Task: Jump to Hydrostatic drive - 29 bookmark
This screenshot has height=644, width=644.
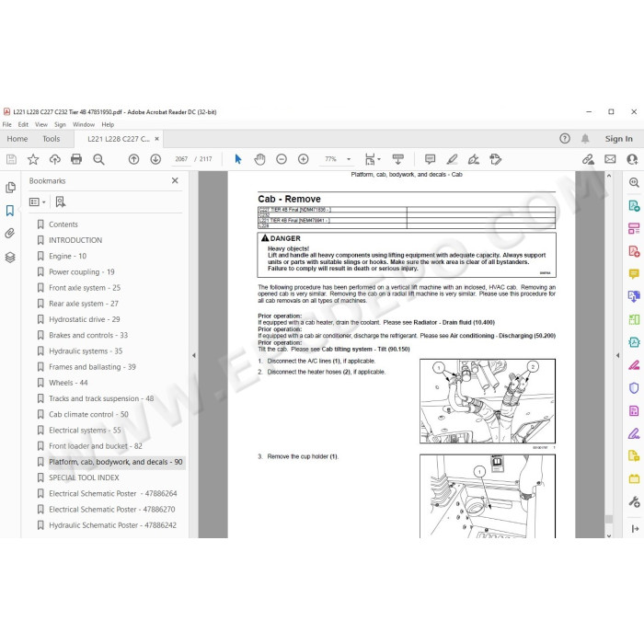Action: tap(85, 319)
